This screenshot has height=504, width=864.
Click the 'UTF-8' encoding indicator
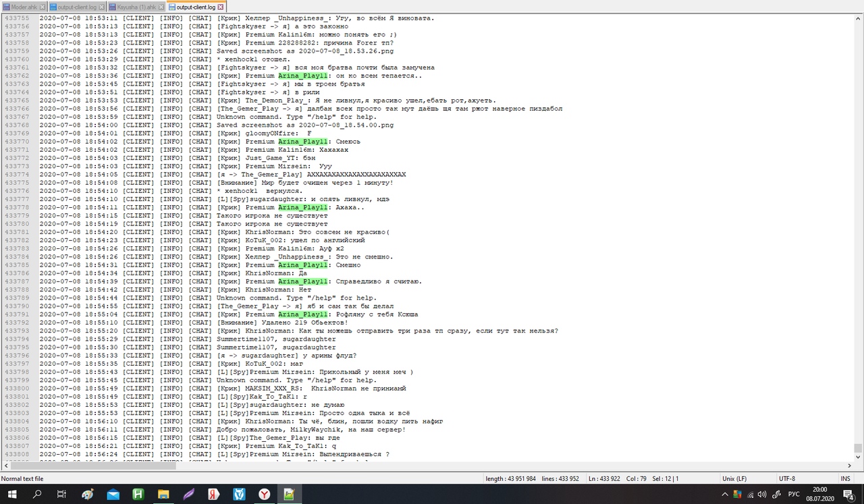click(x=787, y=478)
